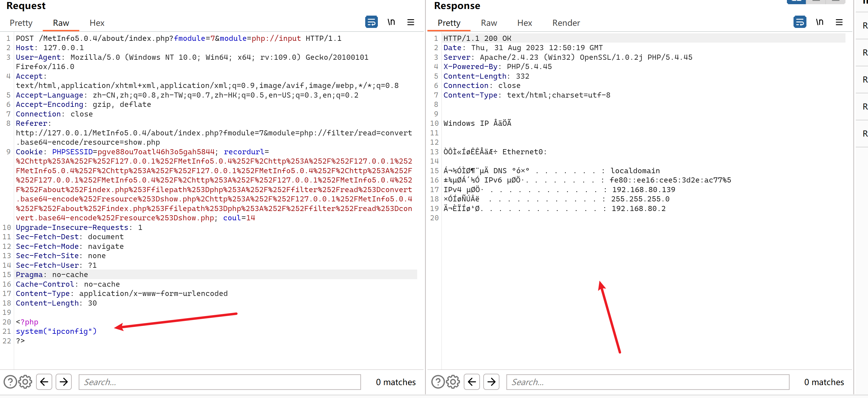Toggle non-printable characters \n in Request panel
The width and height of the screenshot is (868, 398).
[391, 22]
